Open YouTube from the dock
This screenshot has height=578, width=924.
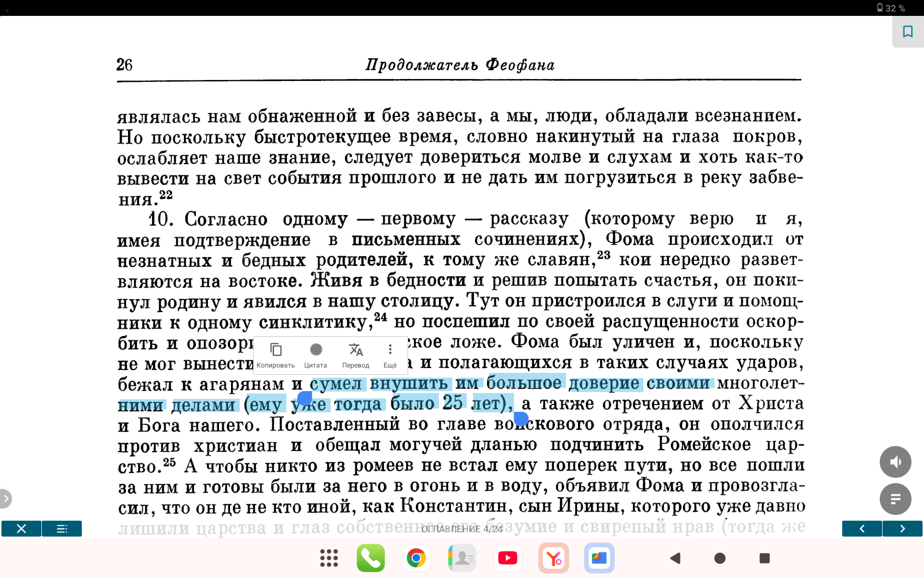pyautogui.click(x=508, y=558)
